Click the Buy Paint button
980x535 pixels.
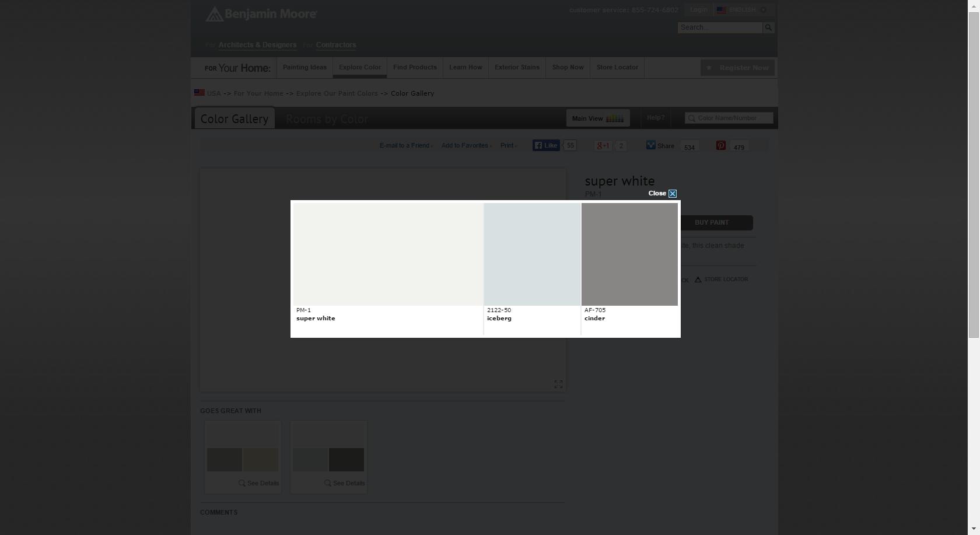pos(712,223)
